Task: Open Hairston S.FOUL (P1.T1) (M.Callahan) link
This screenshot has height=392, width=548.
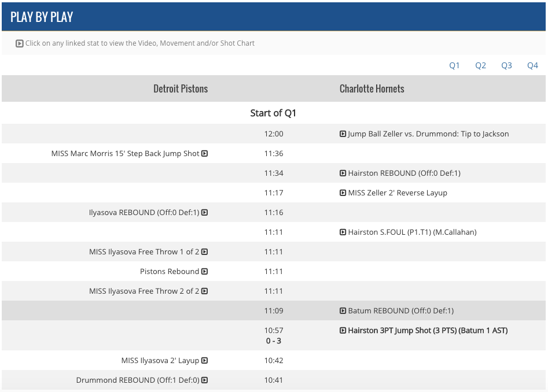Action: (413, 232)
